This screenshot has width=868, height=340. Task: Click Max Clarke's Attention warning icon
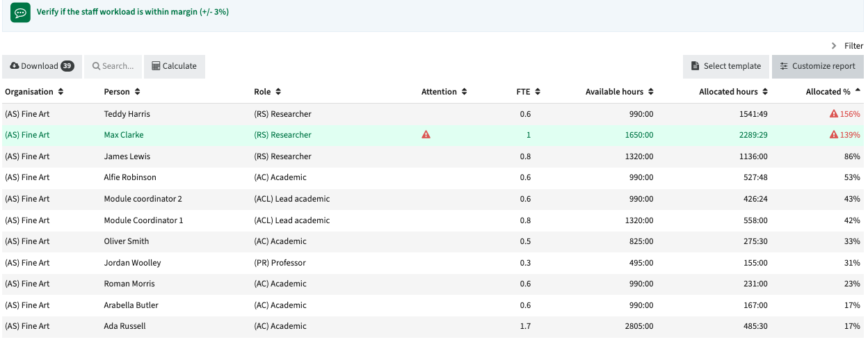pyautogui.click(x=426, y=135)
